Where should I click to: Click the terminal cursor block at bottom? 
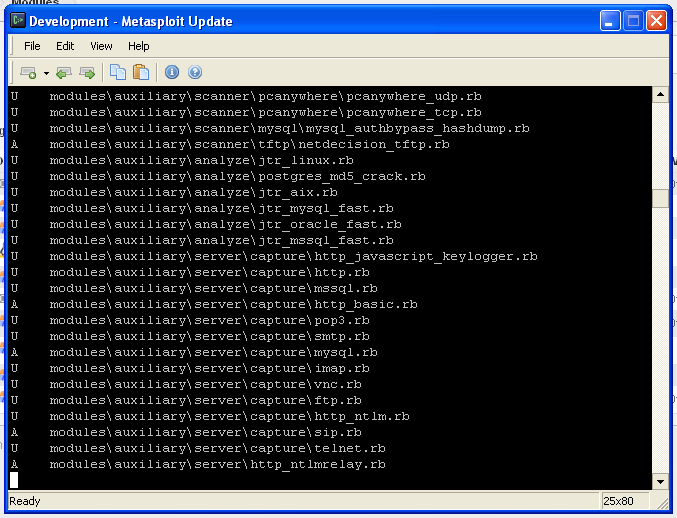pos(14,480)
